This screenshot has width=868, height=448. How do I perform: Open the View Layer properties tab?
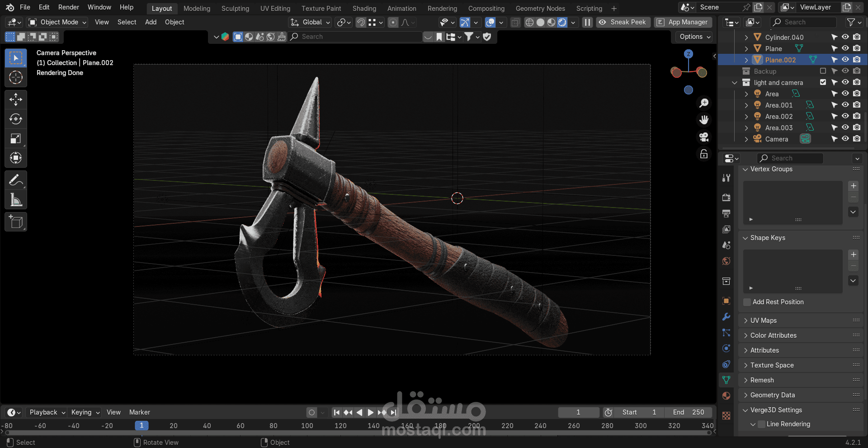point(726,229)
